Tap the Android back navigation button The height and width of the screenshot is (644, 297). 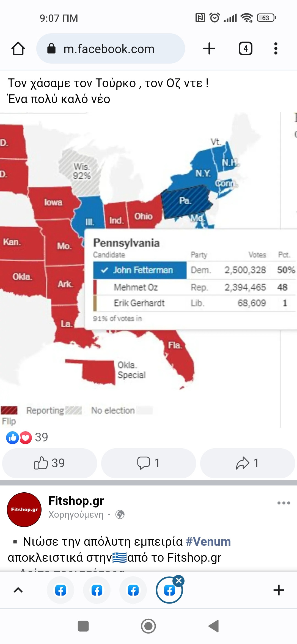[x=214, y=626]
